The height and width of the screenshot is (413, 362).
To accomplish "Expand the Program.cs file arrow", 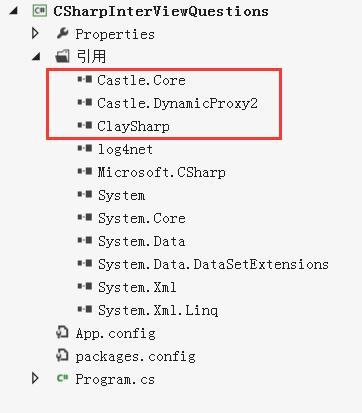I will pyautogui.click(x=35, y=378).
